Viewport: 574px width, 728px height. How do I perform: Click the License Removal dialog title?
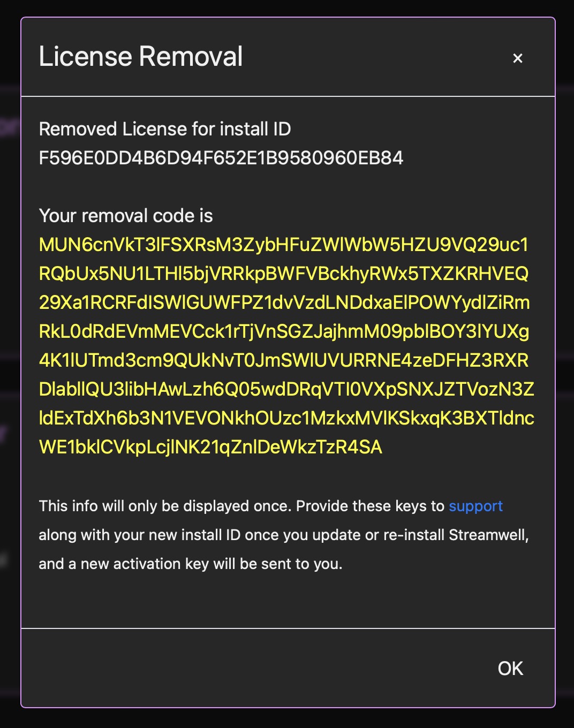tap(141, 56)
